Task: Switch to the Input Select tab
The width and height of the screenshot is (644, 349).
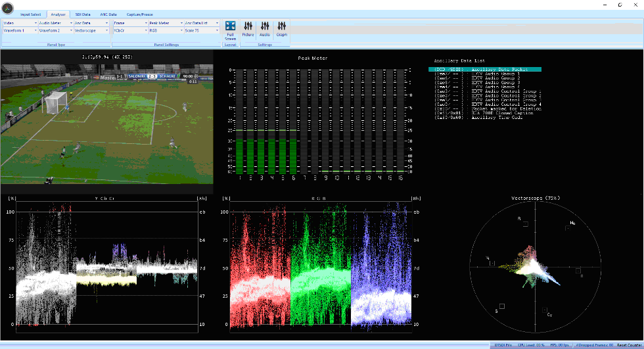Action: [x=30, y=14]
